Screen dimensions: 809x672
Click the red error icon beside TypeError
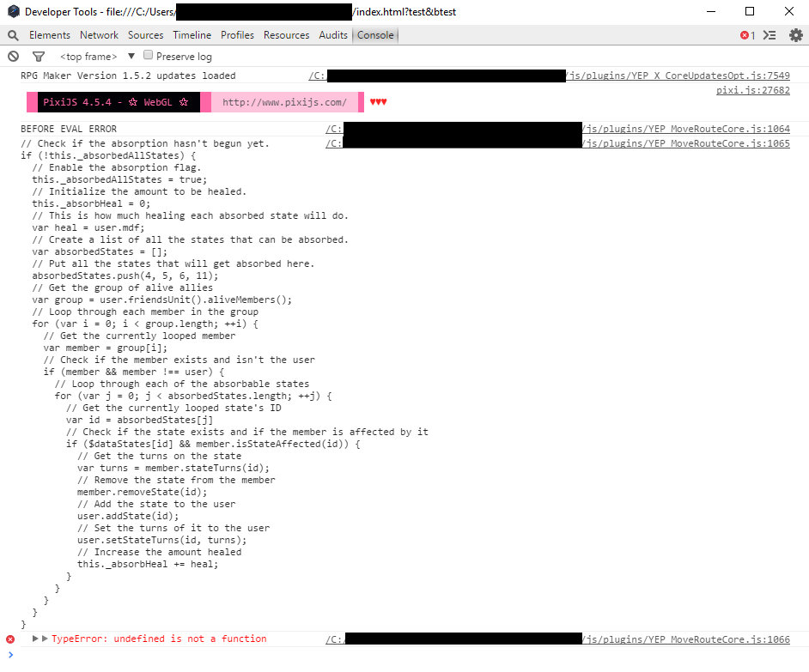tap(10, 639)
